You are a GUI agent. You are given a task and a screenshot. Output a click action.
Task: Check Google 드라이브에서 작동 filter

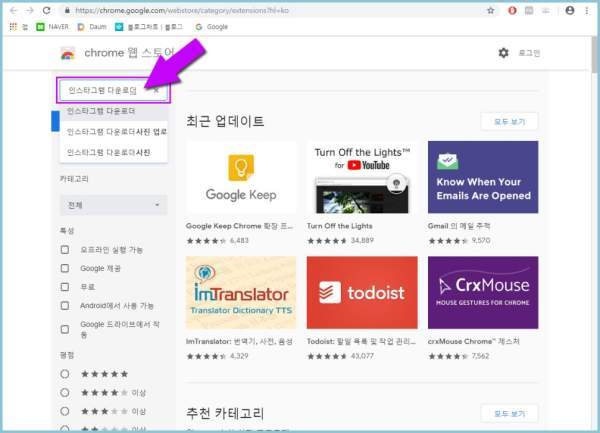(65, 329)
